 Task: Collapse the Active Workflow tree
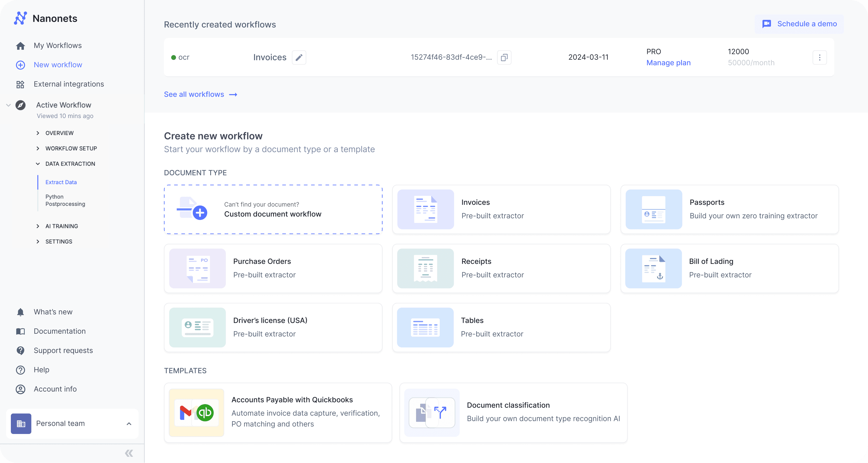point(8,105)
